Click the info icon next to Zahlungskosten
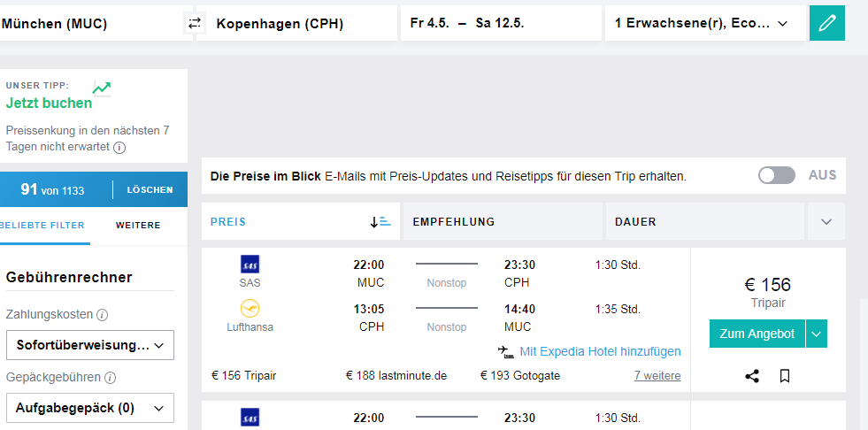 pos(102,315)
